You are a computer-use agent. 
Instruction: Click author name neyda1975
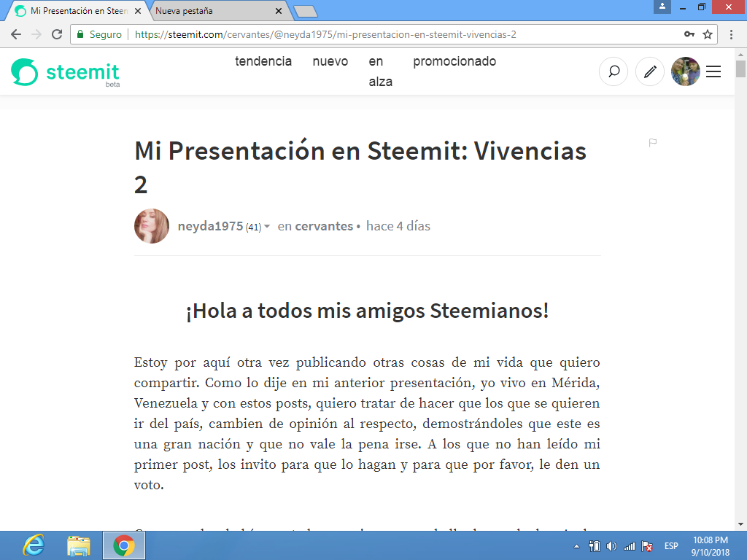pos(210,226)
